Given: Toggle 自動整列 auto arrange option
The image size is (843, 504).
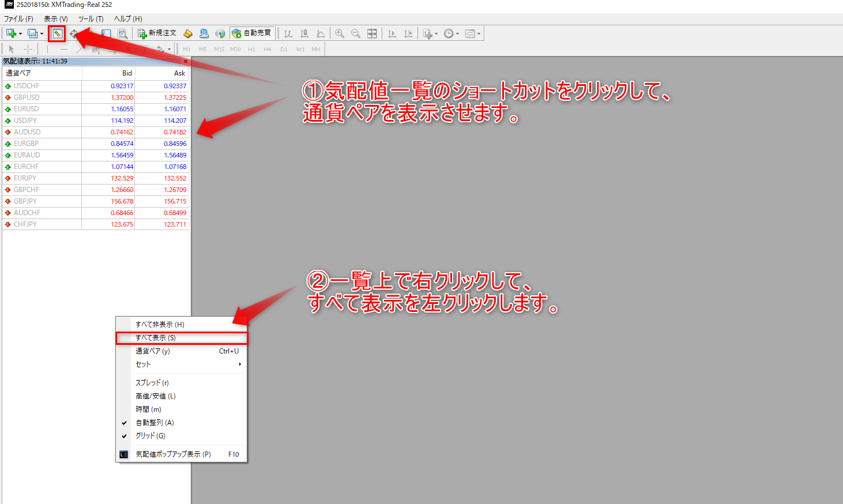Looking at the screenshot, I should 155,423.
